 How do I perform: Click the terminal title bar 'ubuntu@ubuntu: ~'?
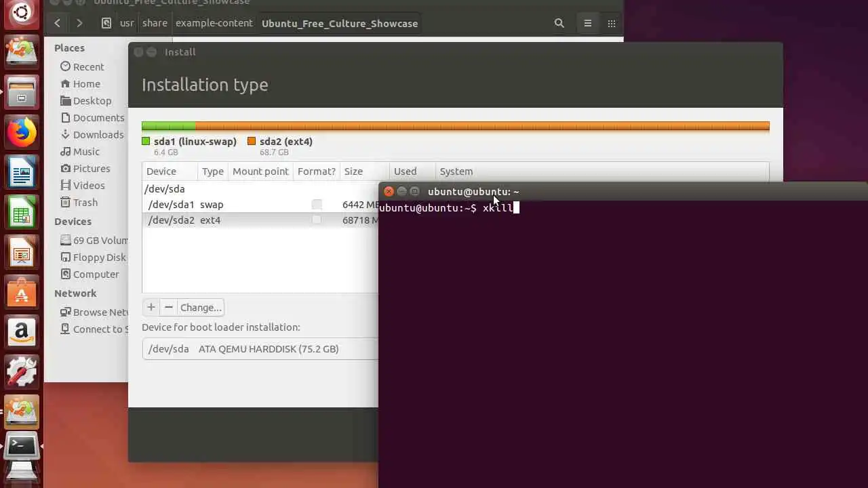tap(473, 192)
